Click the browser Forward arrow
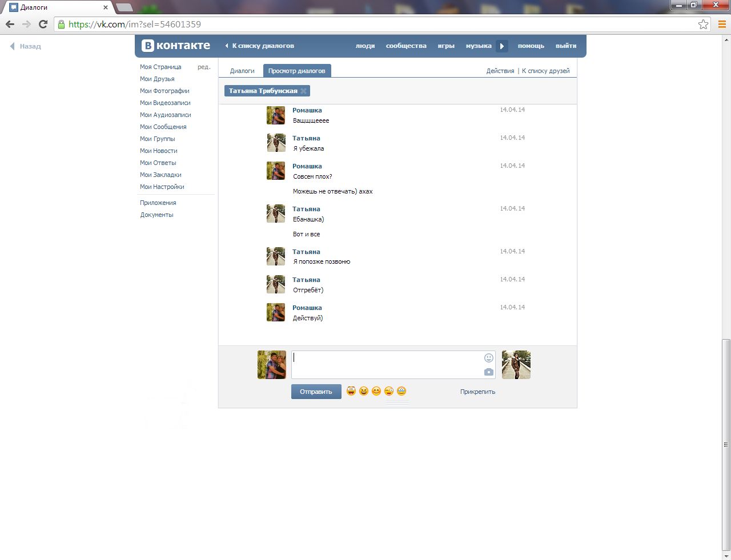 26,24
